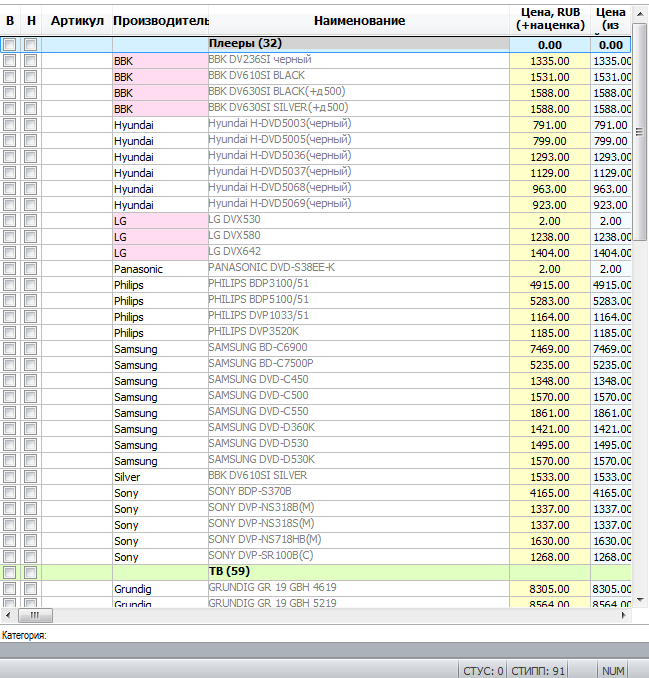Select the BBK DV630SI BLACK(+д500) row
The width and height of the screenshot is (649, 678).
click(x=315, y=93)
